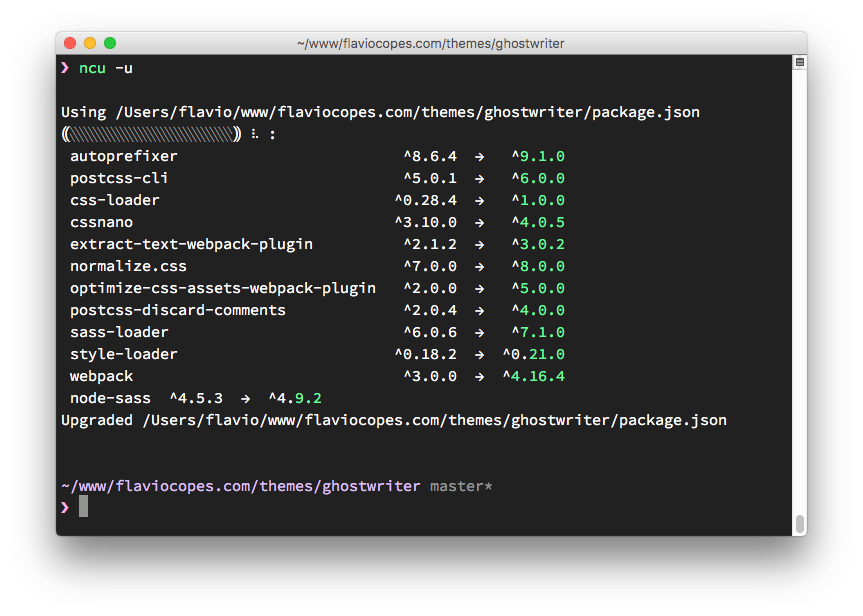Click the style-loader old version ^0.18.2
Image resolution: width=863 pixels, height=616 pixels.
click(x=426, y=355)
